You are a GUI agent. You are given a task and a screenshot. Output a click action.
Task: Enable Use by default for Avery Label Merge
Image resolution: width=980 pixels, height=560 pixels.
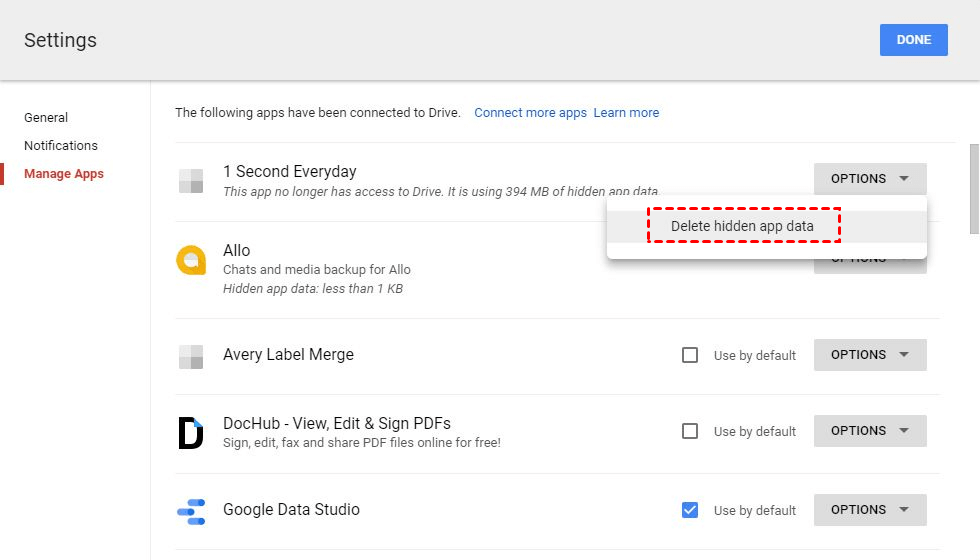tap(690, 355)
